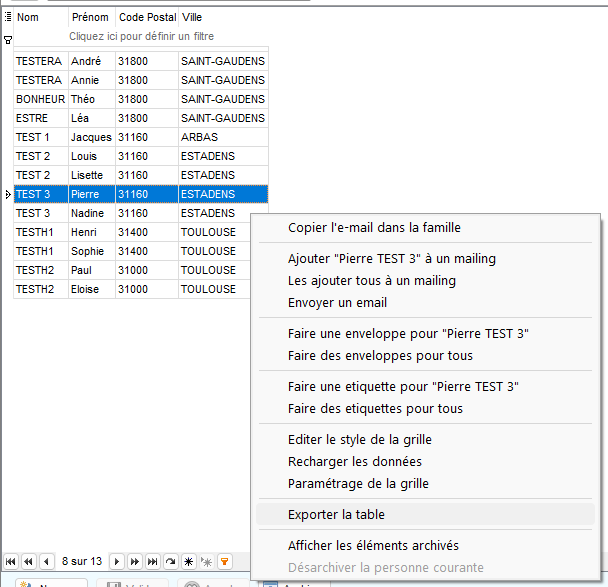
Task: Click the orange filter funnel icon
Action: (225, 561)
